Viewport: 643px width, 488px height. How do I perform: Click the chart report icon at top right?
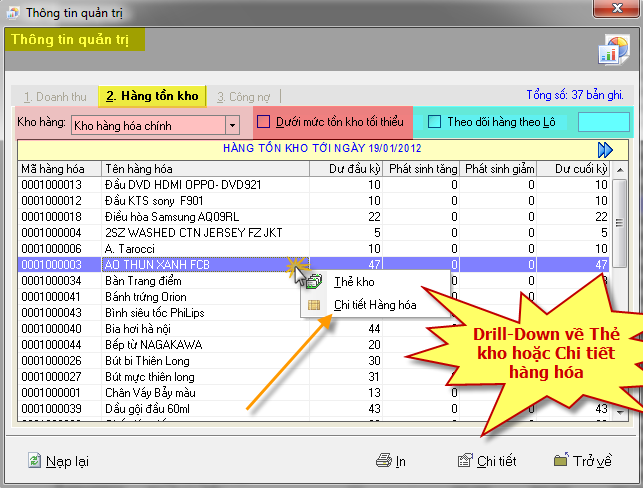click(x=612, y=49)
